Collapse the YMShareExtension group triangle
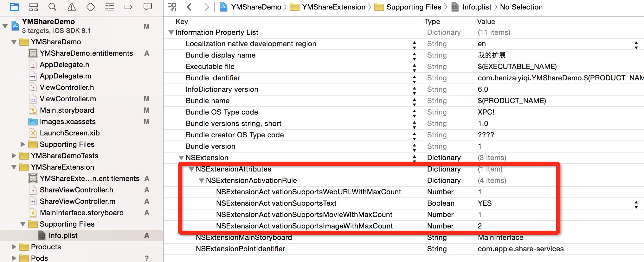The width and height of the screenshot is (644, 262). click(14, 167)
